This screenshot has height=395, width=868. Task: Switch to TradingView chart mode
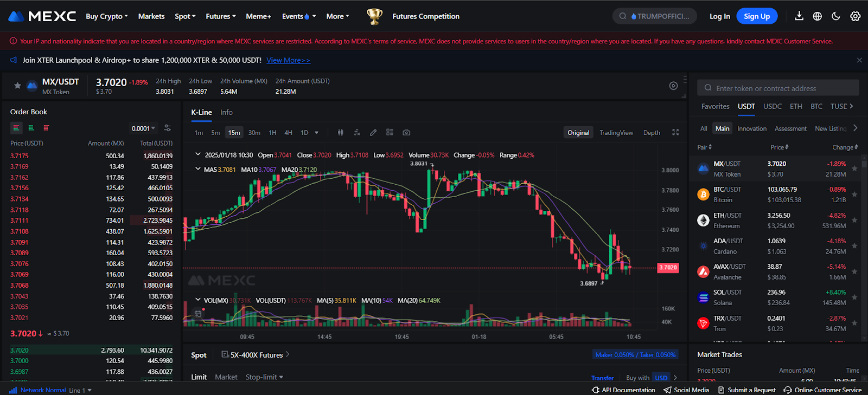[x=616, y=133]
